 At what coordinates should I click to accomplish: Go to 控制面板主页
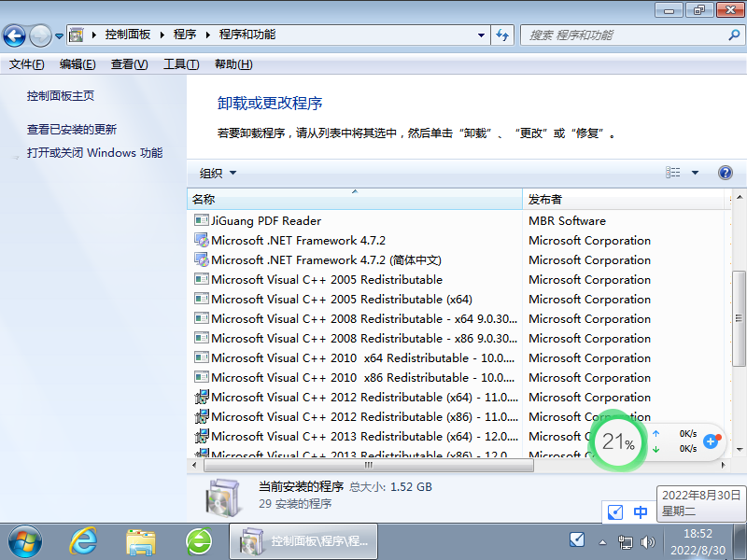61,96
